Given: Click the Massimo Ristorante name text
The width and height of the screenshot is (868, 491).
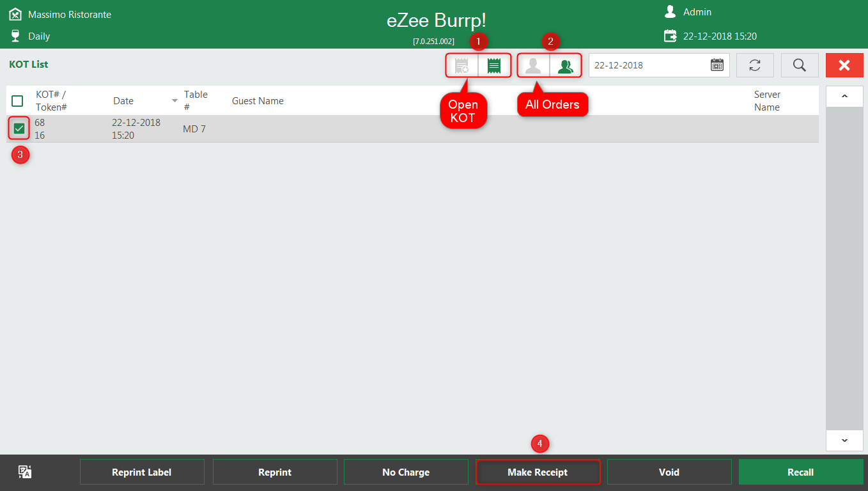Looking at the screenshot, I should [70, 14].
